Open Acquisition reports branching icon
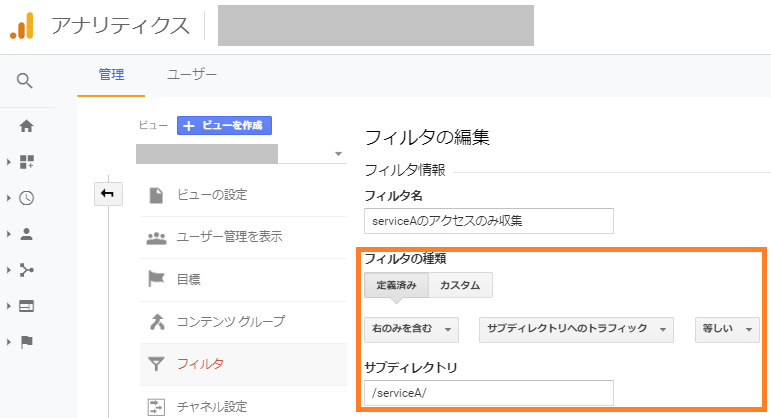The height and width of the screenshot is (418, 771). click(x=27, y=270)
